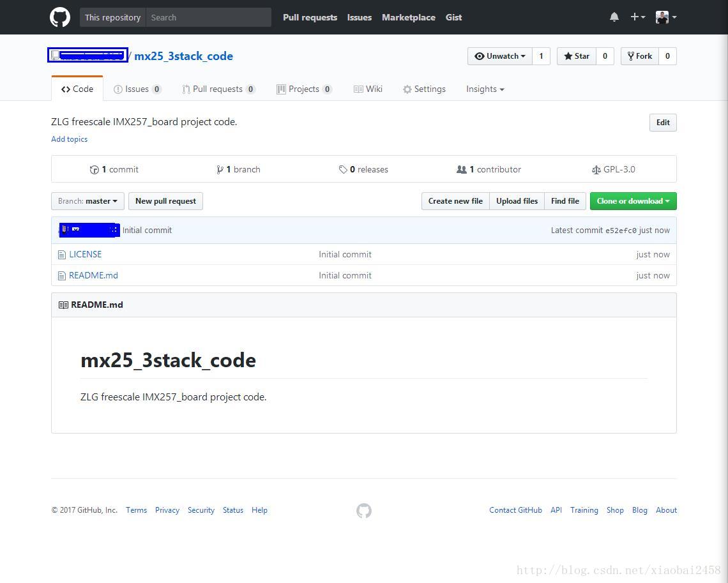Open the Settings tab with gear icon

(x=425, y=89)
